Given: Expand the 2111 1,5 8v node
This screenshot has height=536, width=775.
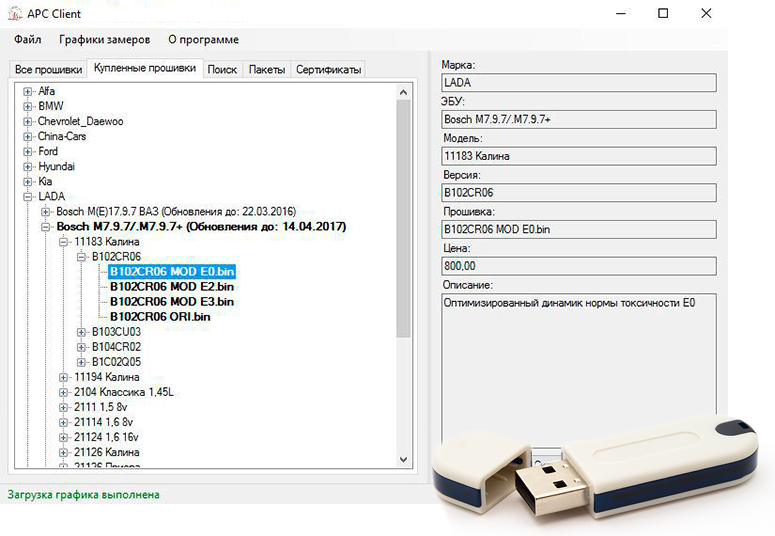Looking at the screenshot, I should coord(63,408).
